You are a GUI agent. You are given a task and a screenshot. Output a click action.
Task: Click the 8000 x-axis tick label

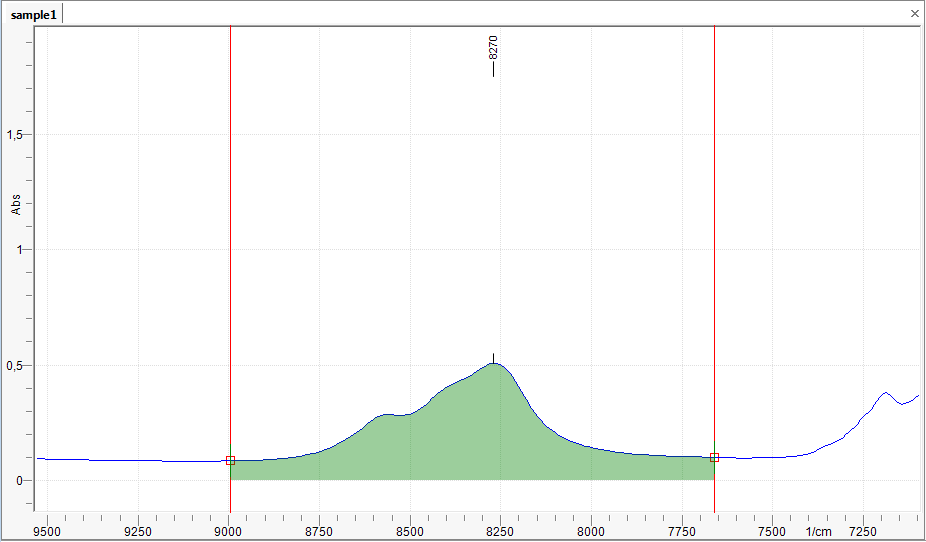(x=590, y=531)
